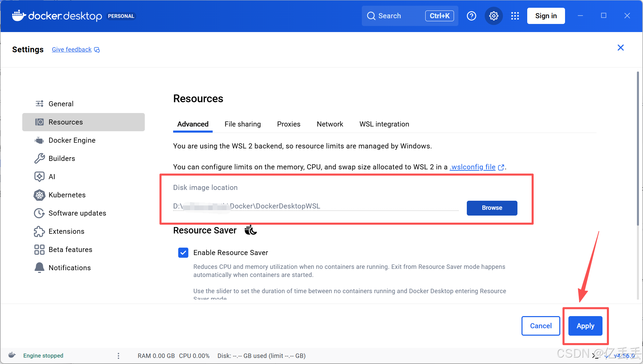Click the Notifications bell icon
The height and width of the screenshot is (364, 643).
point(39,268)
